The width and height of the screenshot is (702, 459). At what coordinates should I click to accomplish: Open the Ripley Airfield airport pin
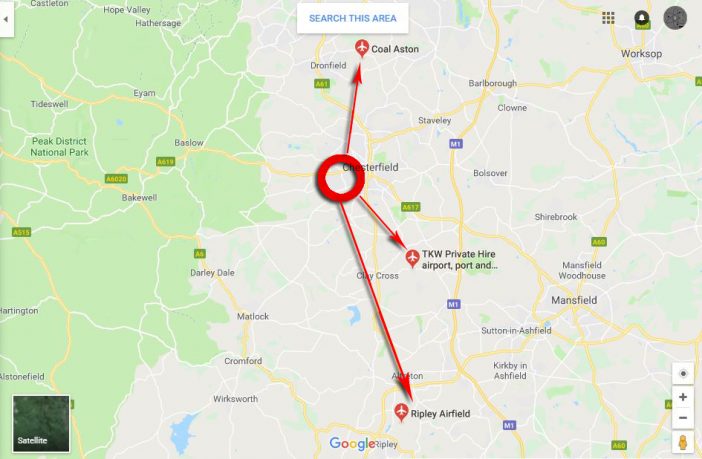pos(401,412)
